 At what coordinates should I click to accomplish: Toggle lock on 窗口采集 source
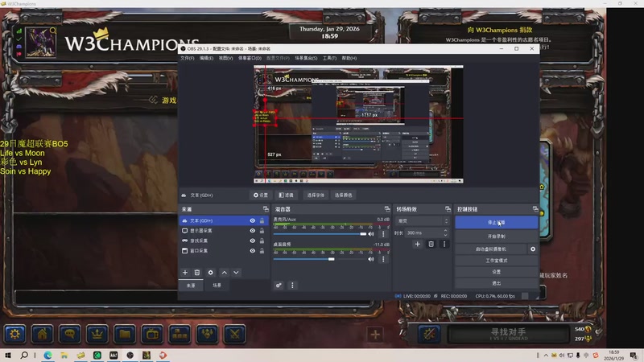pos(262,251)
